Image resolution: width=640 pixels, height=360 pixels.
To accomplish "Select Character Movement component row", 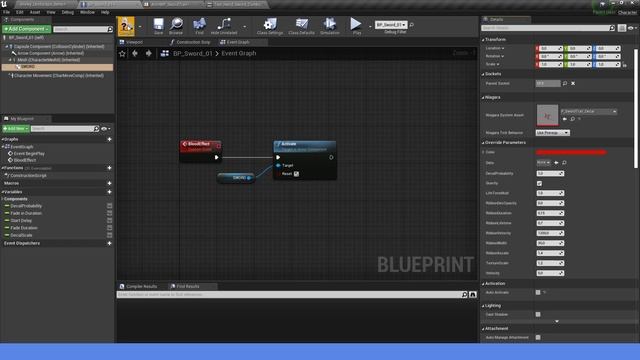I will point(57,76).
